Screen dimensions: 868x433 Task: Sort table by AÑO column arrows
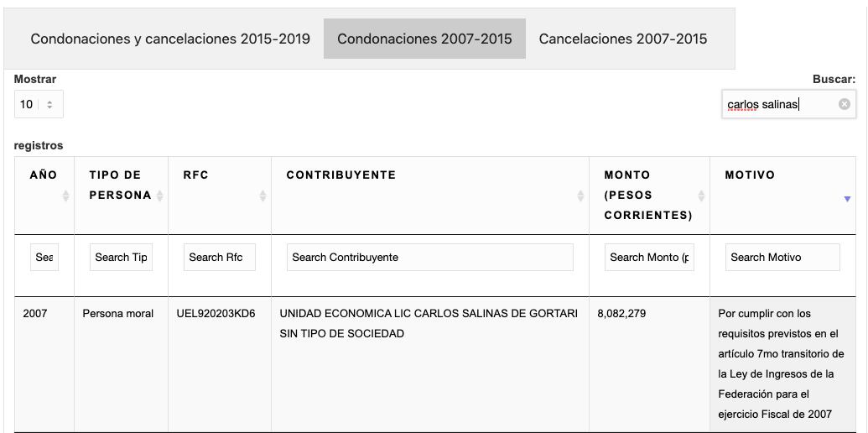tap(65, 196)
